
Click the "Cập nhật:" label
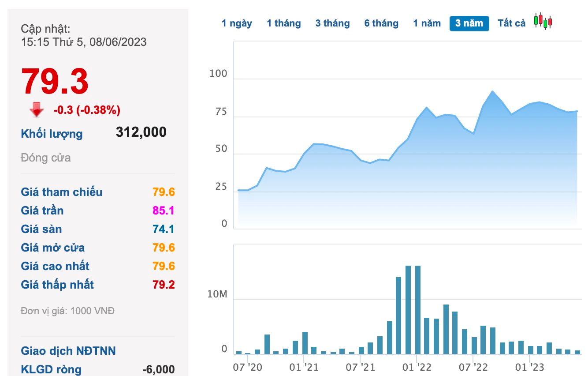pos(45,29)
